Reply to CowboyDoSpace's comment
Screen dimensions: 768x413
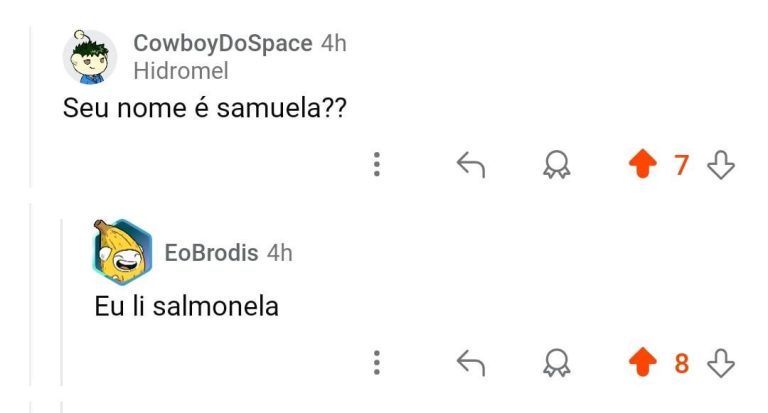[x=470, y=165]
